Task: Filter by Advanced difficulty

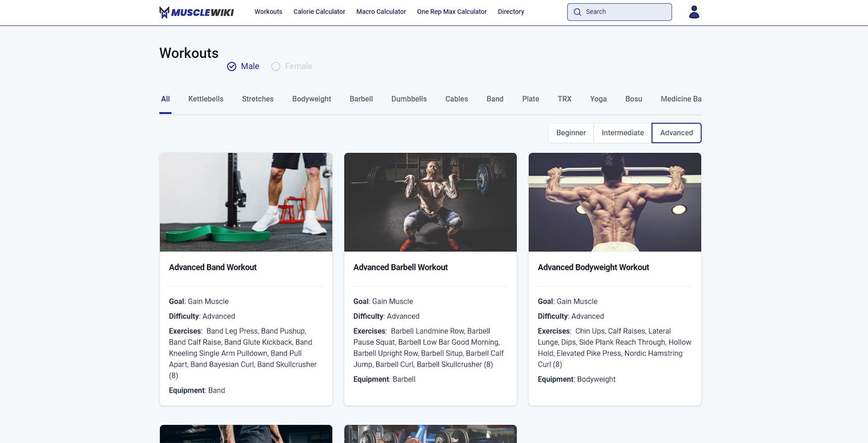Action: tap(676, 133)
